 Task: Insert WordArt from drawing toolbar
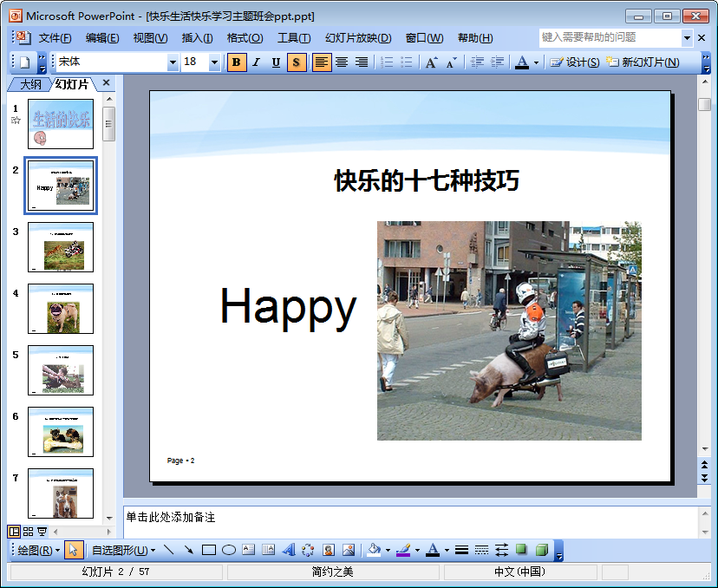(289, 550)
